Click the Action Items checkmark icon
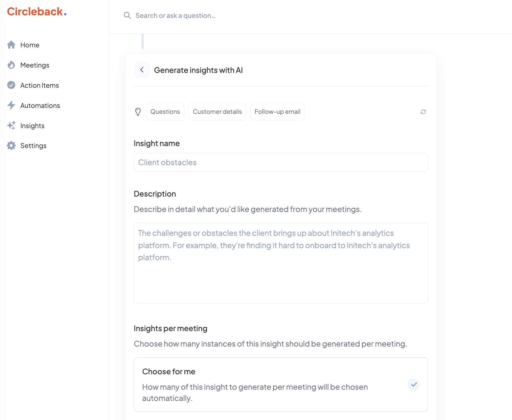This screenshot has width=512, height=420. point(11,85)
